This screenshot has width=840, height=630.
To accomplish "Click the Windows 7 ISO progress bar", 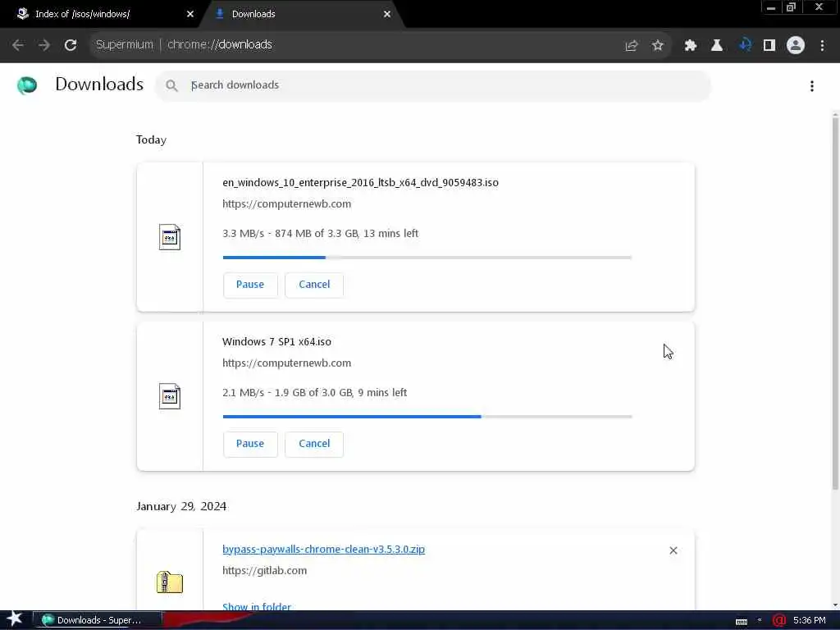I will [x=427, y=417].
